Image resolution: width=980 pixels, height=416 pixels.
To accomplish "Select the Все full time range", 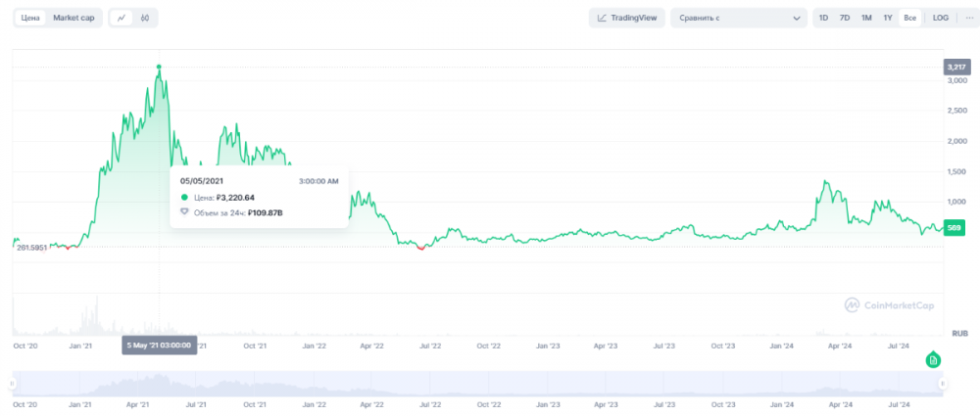I will point(909,18).
